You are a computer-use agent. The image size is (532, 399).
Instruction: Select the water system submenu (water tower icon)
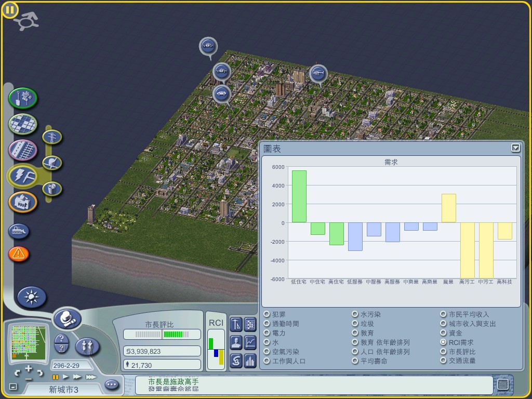point(52,163)
